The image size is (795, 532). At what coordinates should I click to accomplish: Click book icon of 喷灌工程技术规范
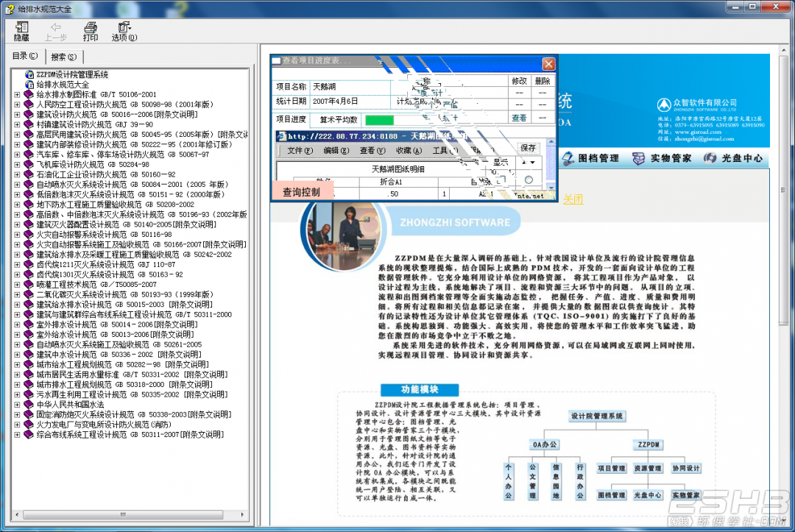click(29, 285)
